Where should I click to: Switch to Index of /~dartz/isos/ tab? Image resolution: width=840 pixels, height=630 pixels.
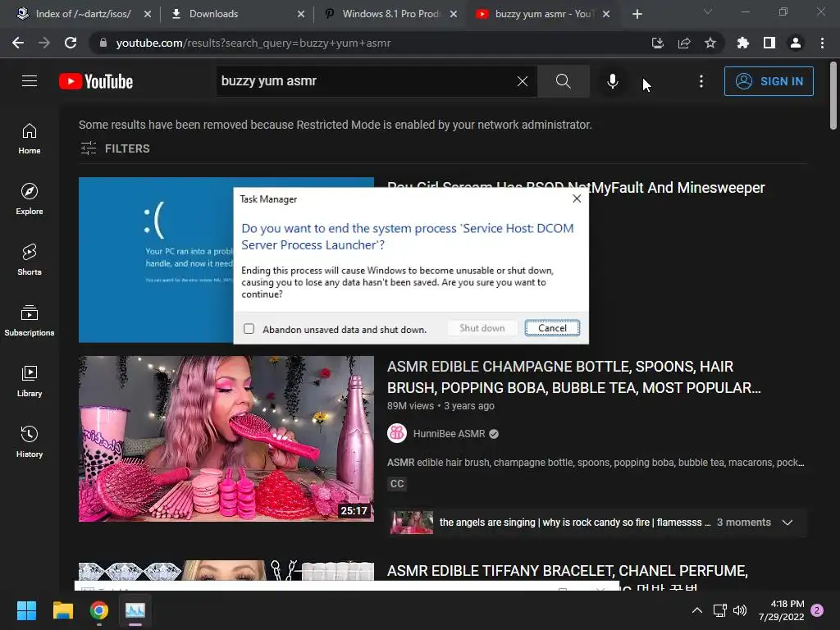point(84,14)
